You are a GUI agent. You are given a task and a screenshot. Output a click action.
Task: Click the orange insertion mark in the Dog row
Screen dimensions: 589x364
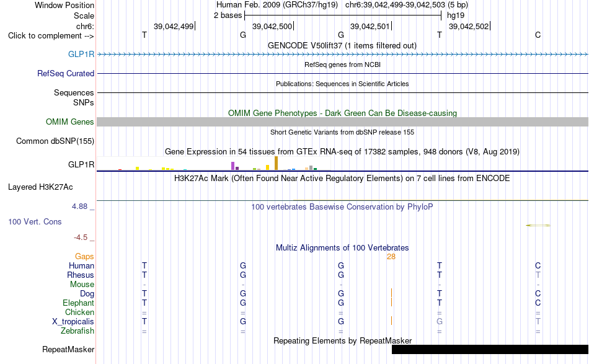(x=391, y=293)
